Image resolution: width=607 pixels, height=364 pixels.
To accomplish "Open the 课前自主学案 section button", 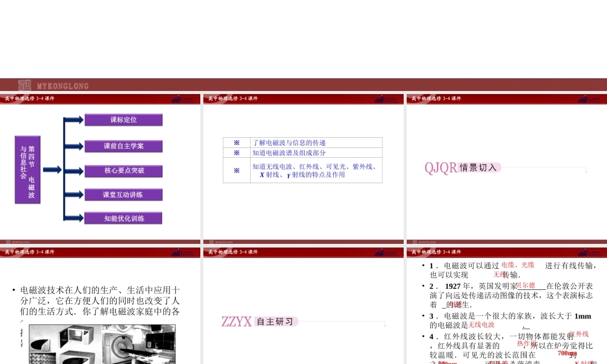I will 123,146.
